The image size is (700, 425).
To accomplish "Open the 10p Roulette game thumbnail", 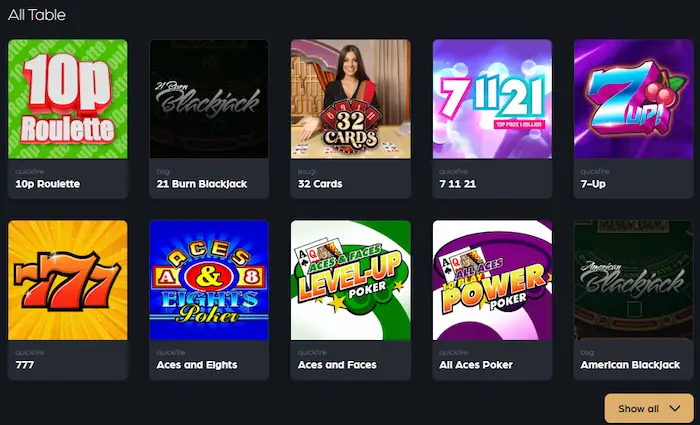I will [68, 99].
